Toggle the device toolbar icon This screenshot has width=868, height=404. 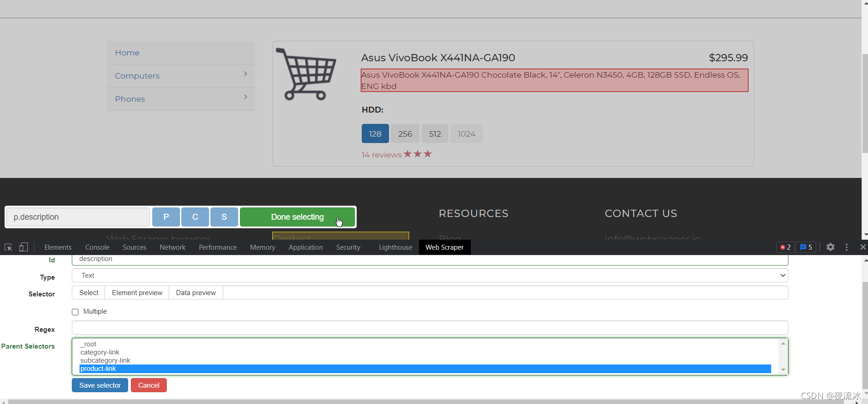click(24, 247)
